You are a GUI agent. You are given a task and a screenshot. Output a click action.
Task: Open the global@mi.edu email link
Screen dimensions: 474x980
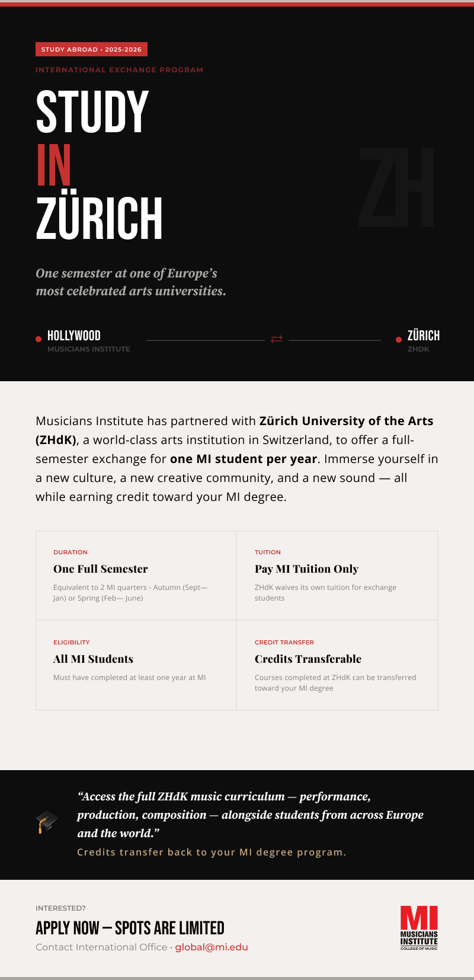click(212, 947)
